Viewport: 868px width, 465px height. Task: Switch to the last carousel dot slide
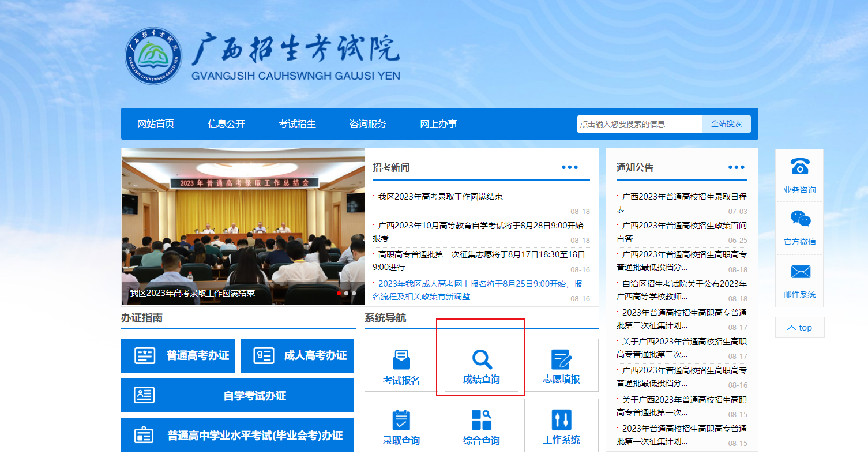pos(354,293)
